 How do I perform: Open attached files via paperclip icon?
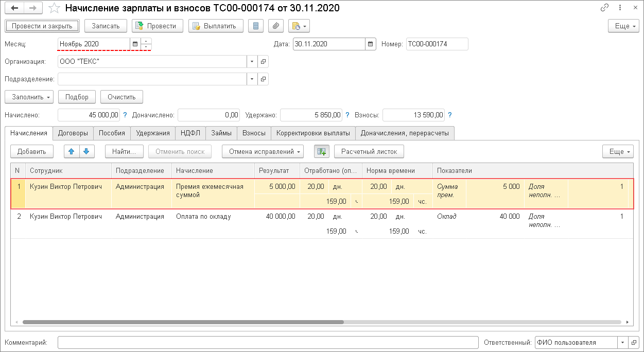[x=276, y=26]
